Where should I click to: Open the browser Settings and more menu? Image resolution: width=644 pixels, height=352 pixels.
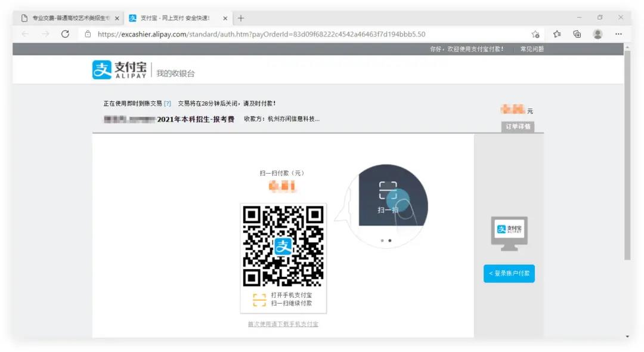coord(618,34)
